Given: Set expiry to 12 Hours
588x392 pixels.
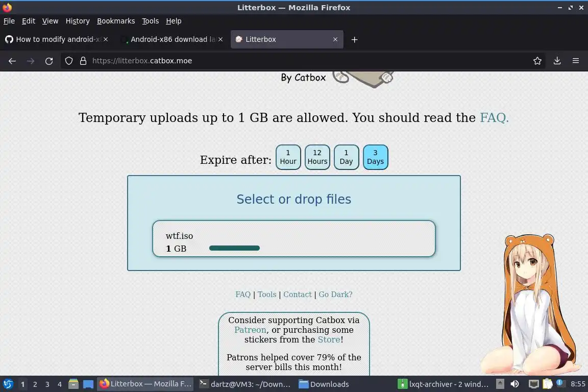Looking at the screenshot, I should coord(317,157).
